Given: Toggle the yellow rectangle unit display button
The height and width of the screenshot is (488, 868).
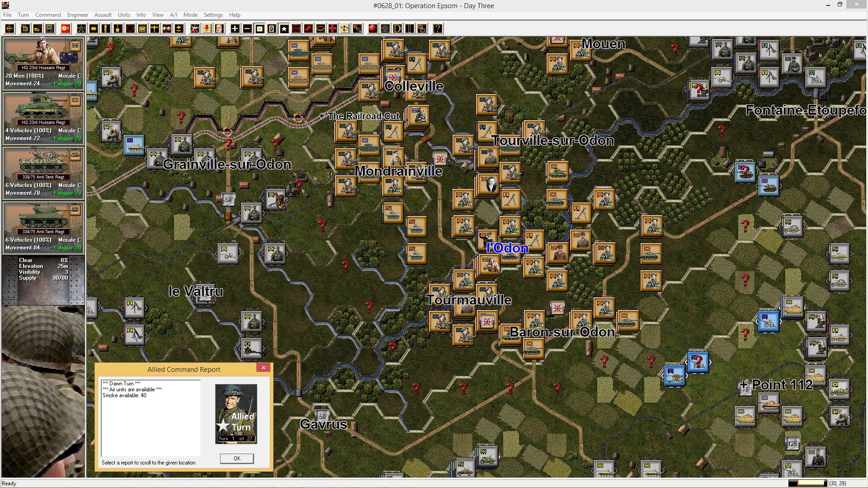Looking at the screenshot, I should pyautogui.click(x=259, y=28).
